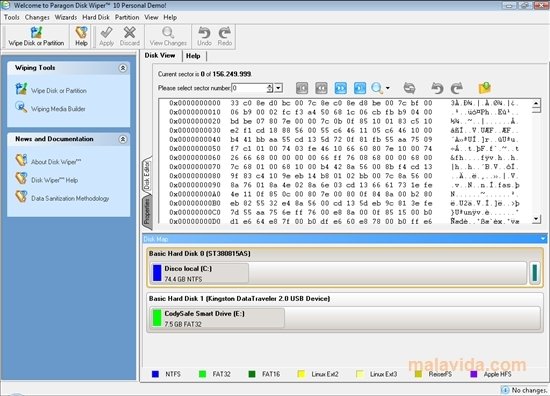The width and height of the screenshot is (550, 396).
Task: Click the sector search magnifier icon
Action: click(x=377, y=88)
